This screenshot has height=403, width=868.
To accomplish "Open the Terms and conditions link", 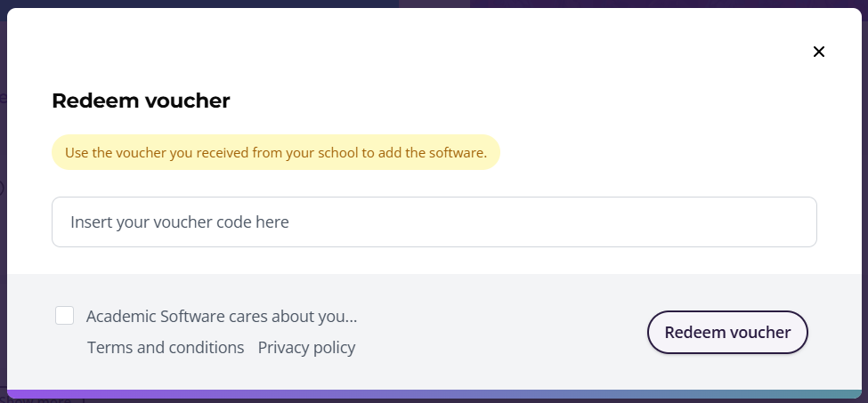I will point(166,347).
